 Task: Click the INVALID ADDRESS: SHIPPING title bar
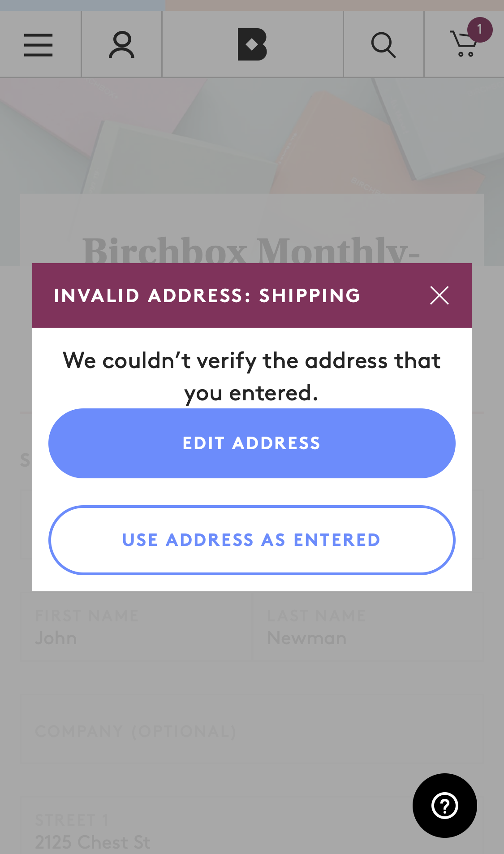[207, 295]
